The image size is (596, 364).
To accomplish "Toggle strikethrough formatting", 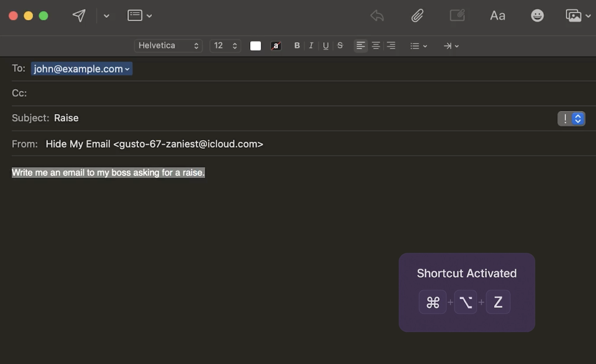I will point(340,45).
